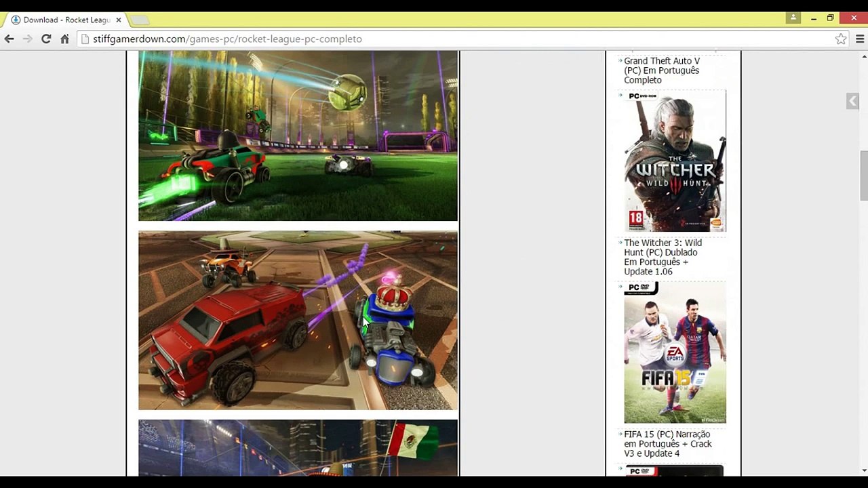The width and height of the screenshot is (868, 488).
Task: Click the vertical scrollbar thumb
Action: [864, 176]
